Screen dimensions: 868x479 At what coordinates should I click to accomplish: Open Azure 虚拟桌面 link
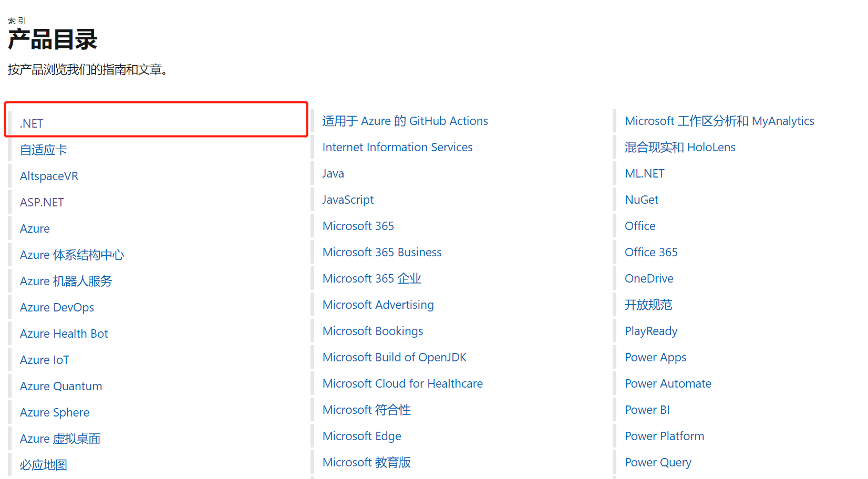[x=60, y=439]
